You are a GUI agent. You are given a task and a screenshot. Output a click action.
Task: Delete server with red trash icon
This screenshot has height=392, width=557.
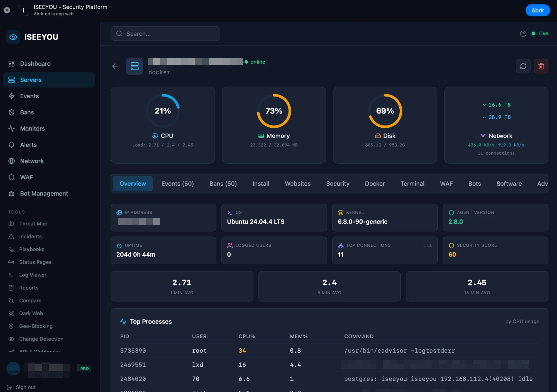coord(541,66)
